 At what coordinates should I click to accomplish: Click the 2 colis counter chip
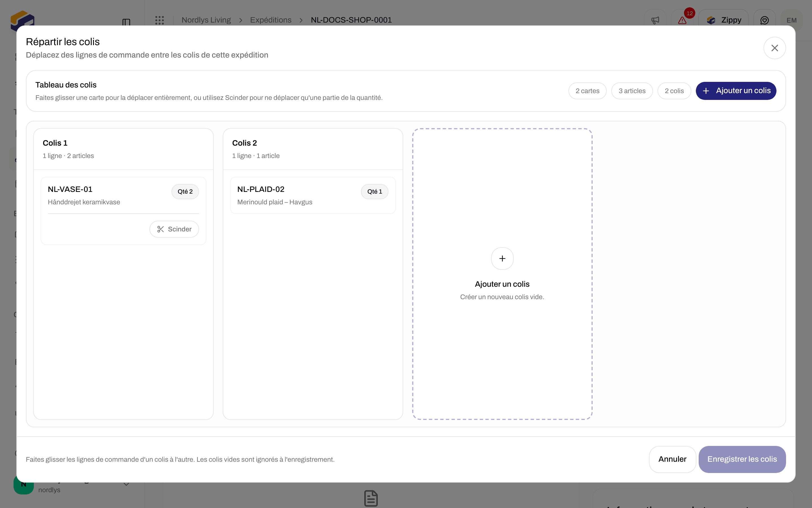(674, 91)
